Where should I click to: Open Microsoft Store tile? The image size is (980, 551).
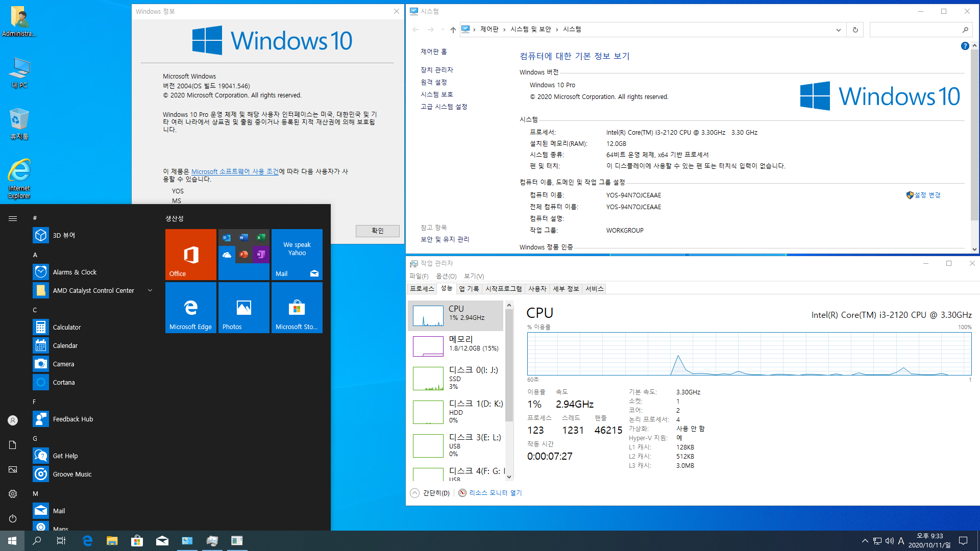tap(297, 307)
